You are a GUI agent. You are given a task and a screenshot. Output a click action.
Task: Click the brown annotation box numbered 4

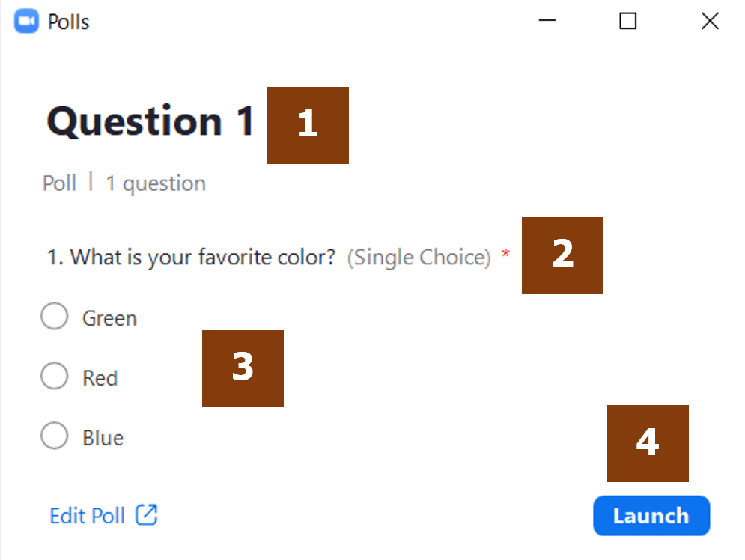tap(648, 444)
